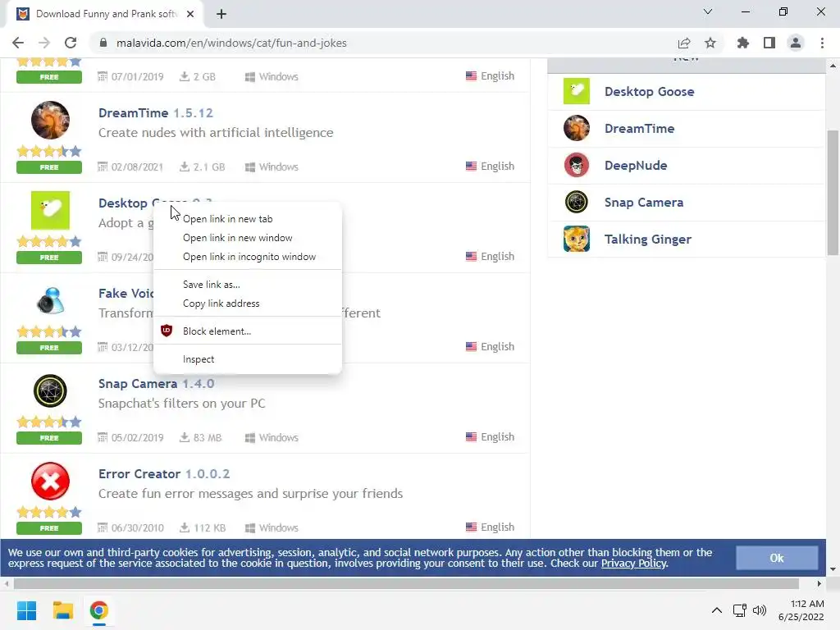
Task: Click the DreamTime app icon in list
Action: click(x=50, y=120)
